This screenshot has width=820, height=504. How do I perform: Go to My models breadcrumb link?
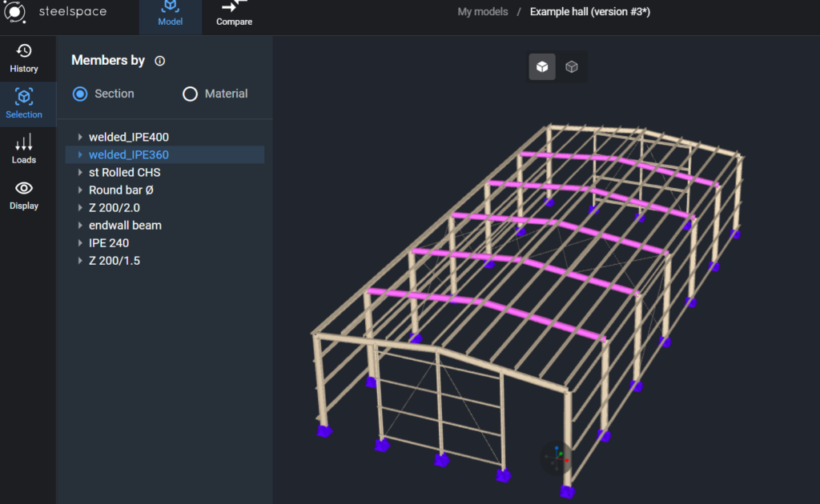click(483, 11)
